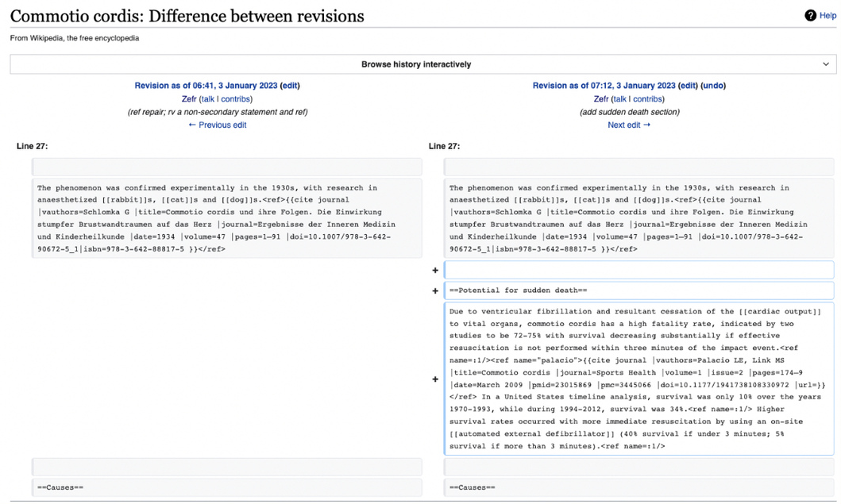Viewport: 841px width, 504px height.
Task: Open Revision as of 07:12, 3 January 2023
Action: coord(604,85)
